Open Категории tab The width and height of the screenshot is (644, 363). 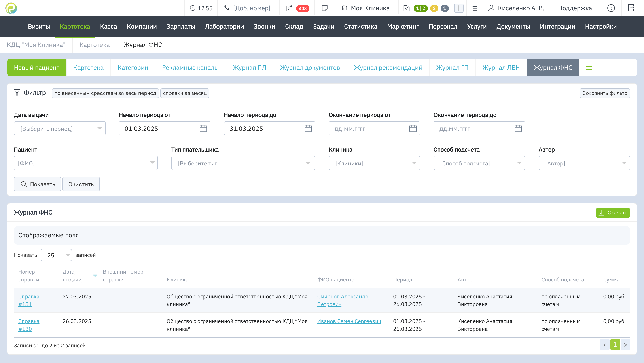(133, 68)
